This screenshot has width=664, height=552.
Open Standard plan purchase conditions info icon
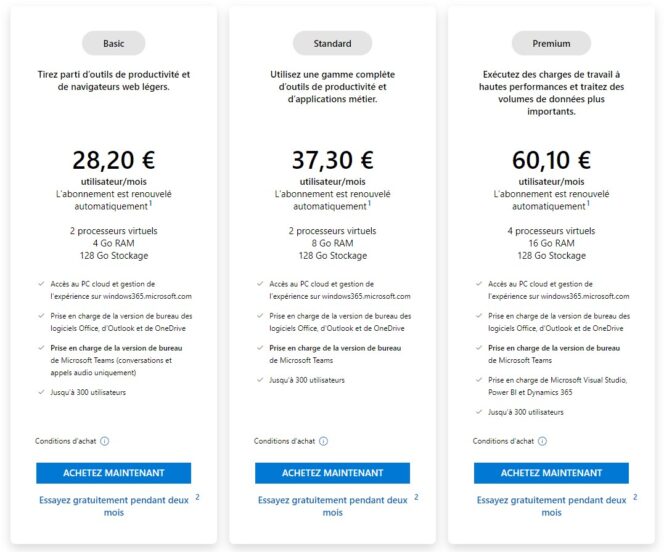click(x=324, y=441)
